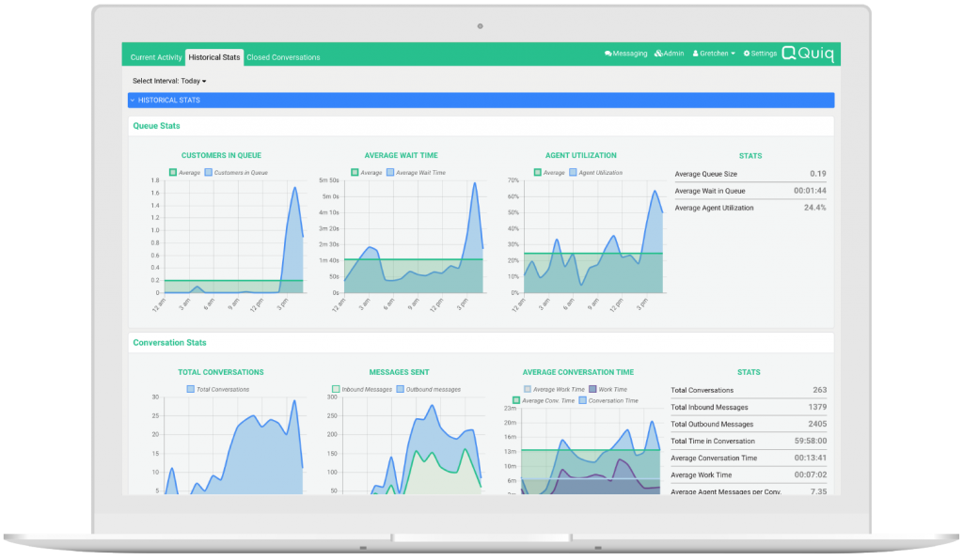The height and width of the screenshot is (560, 963).
Task: Click the Settings gear icon
Action: click(747, 54)
